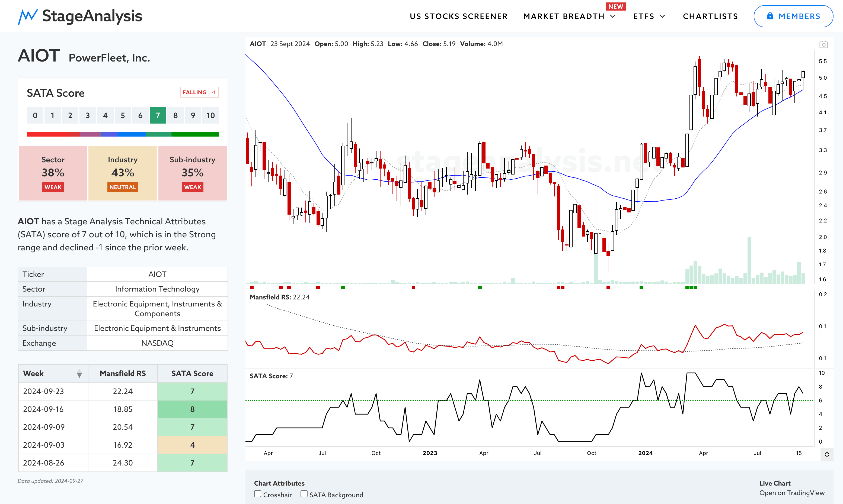
Task: Click the Electronic Equipment, Instruments & Components cell
Action: [157, 309]
